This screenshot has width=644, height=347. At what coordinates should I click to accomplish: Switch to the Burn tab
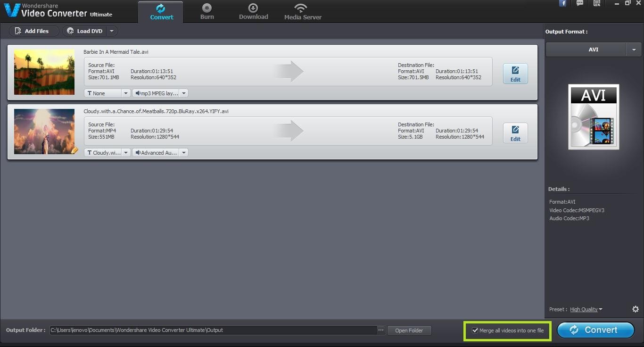pos(207,12)
